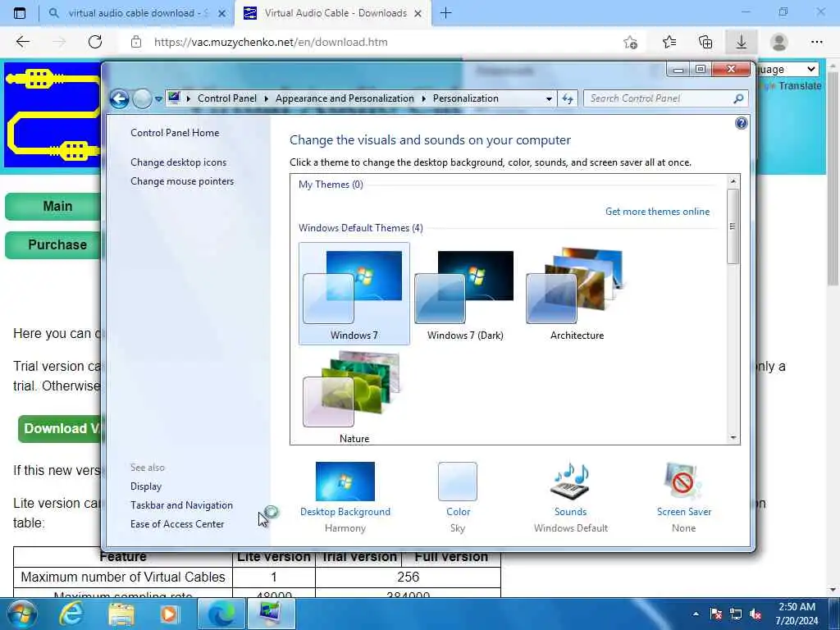Open the window Color (Sky) swatch
This screenshot has height=630, width=840.
coord(458,481)
